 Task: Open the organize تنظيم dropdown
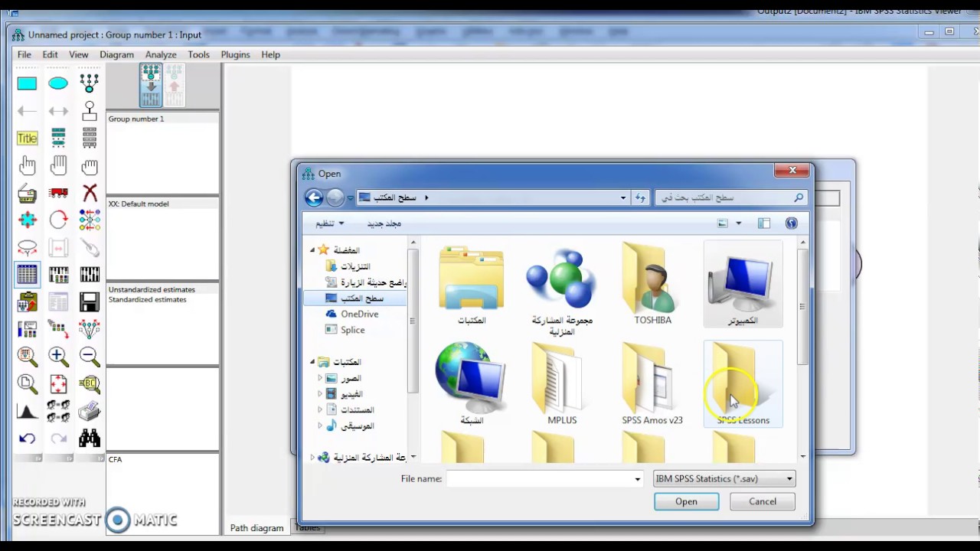point(330,223)
